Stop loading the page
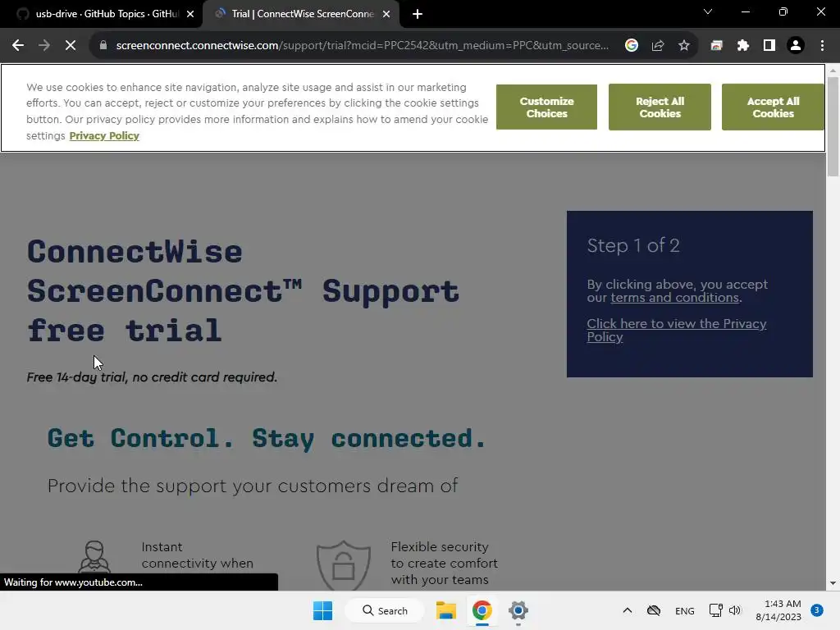Image resolution: width=840 pixels, height=630 pixels. pyautogui.click(x=71, y=46)
